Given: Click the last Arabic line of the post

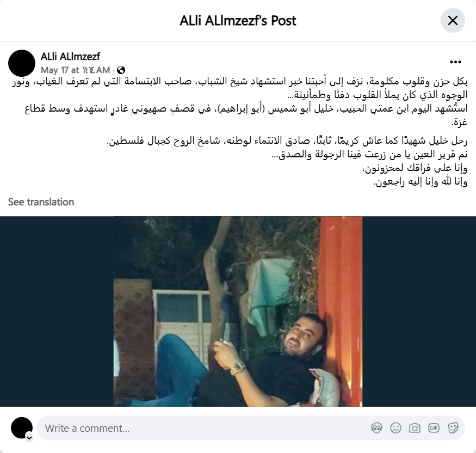Looking at the screenshot, I should [x=421, y=182].
